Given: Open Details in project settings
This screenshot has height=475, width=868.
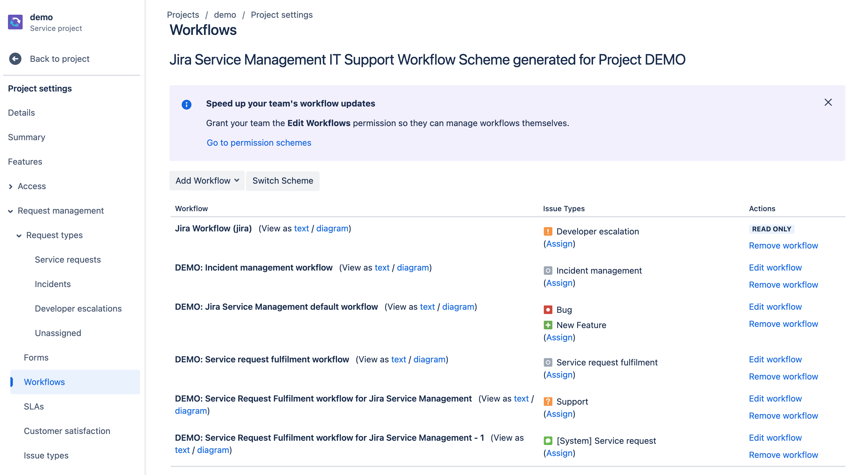Looking at the screenshot, I should tap(21, 113).
